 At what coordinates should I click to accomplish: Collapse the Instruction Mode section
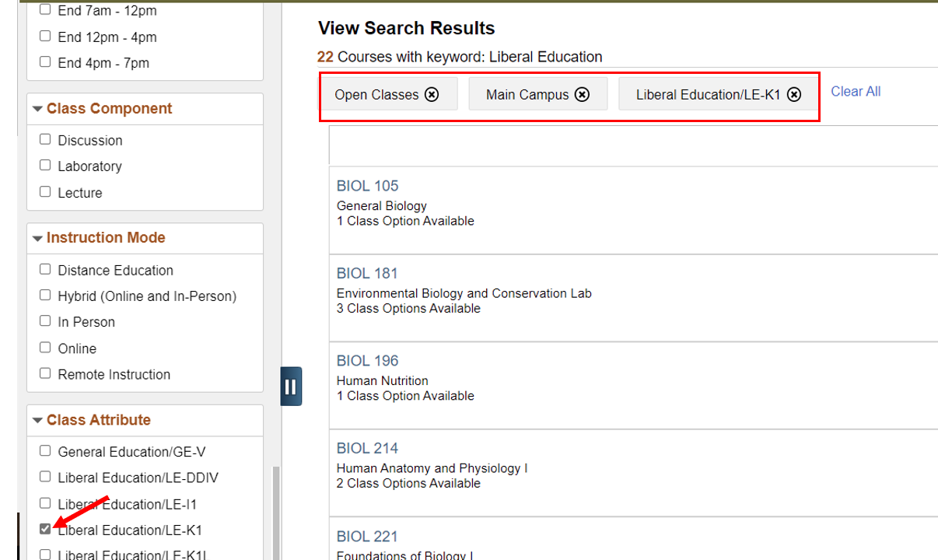[37, 238]
